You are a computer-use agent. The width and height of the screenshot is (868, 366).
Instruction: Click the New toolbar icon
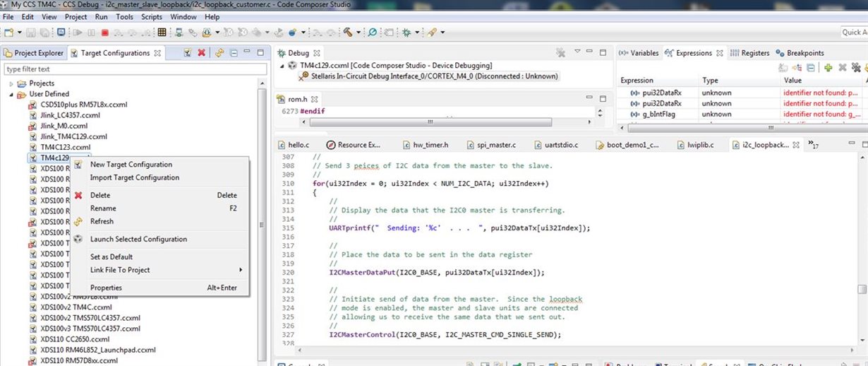pyautogui.click(x=8, y=32)
